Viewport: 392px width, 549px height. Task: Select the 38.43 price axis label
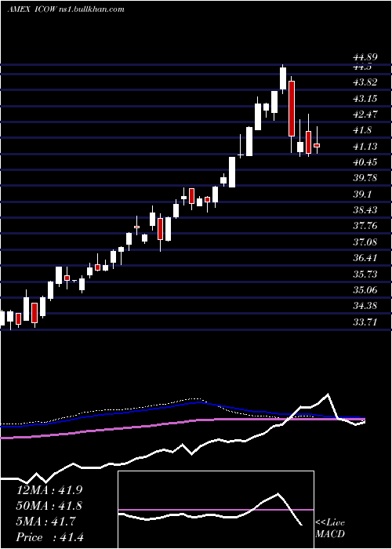tap(365, 209)
